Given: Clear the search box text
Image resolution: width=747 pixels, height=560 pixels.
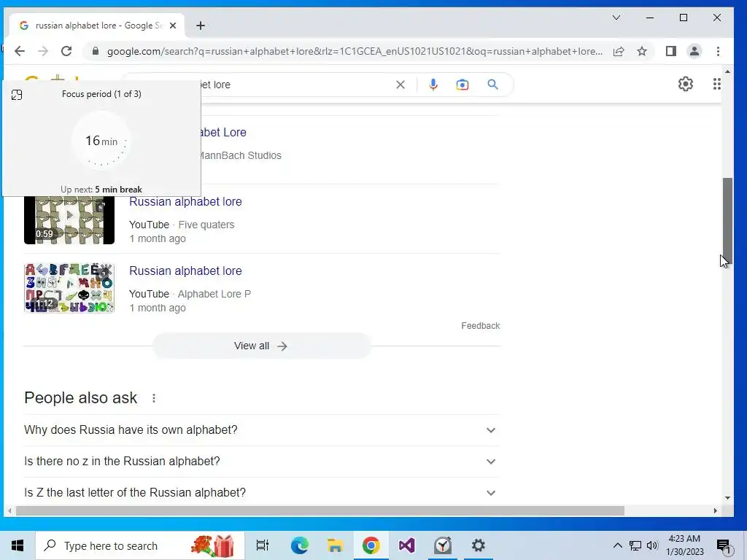Looking at the screenshot, I should click(x=400, y=85).
